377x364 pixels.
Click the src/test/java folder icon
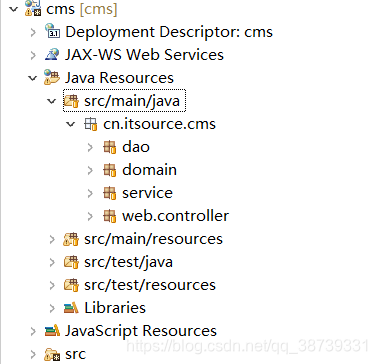tap(72, 262)
